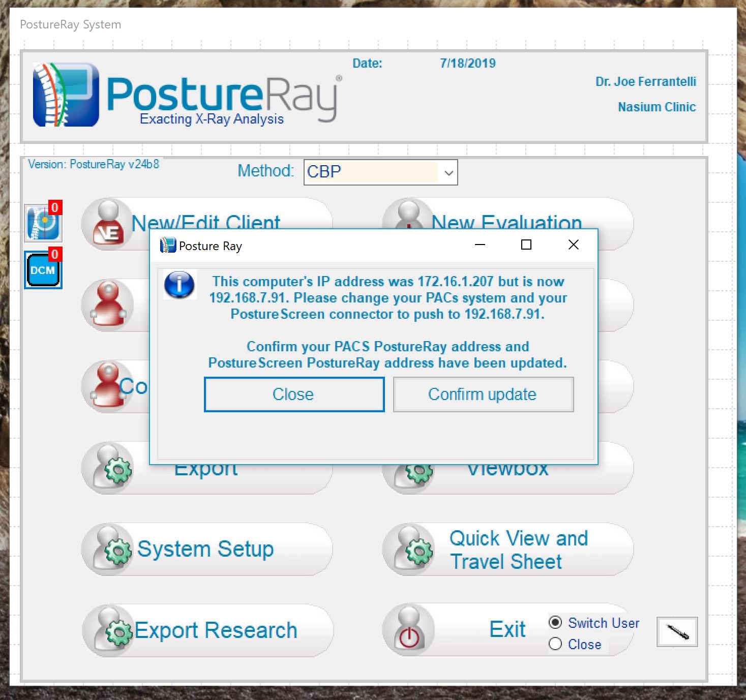Click the Export gear person icon

108,468
